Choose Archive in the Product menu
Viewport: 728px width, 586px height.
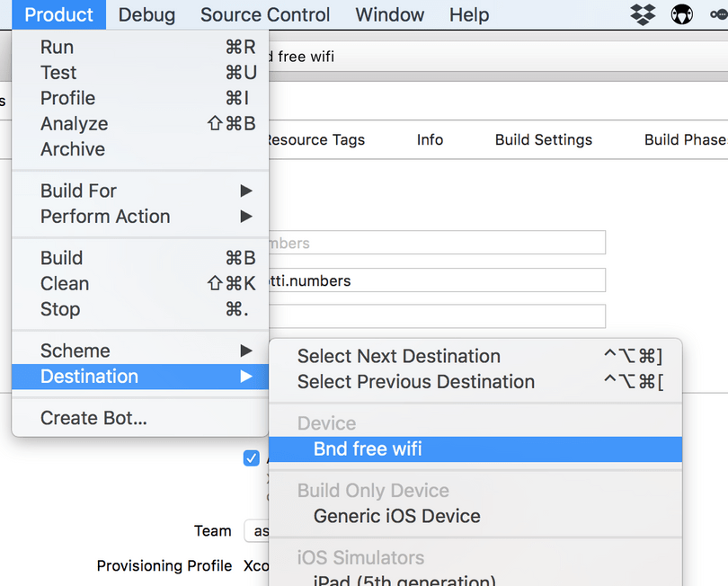74,149
